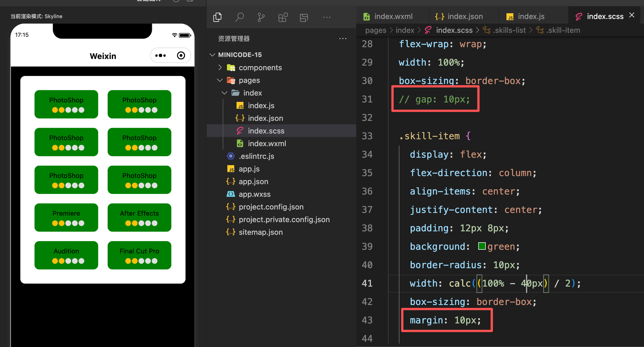The height and width of the screenshot is (347, 644).
Task: Open explorer panel more actions ellipsis
Action: coord(343,39)
